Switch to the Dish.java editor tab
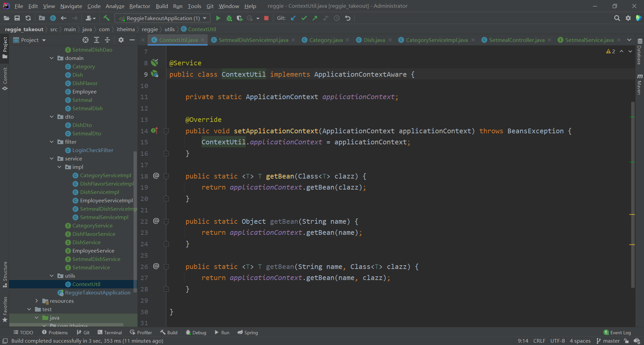The width and height of the screenshot is (644, 345). 374,40
